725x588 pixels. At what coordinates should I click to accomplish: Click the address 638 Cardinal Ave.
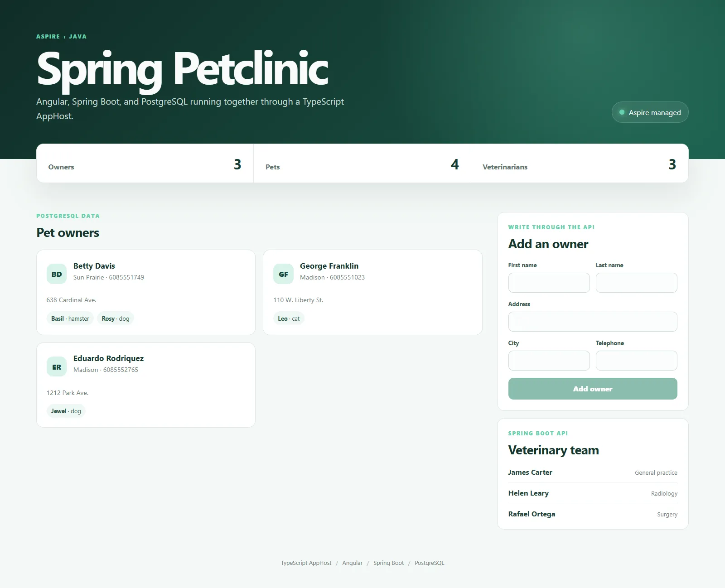[72, 300]
